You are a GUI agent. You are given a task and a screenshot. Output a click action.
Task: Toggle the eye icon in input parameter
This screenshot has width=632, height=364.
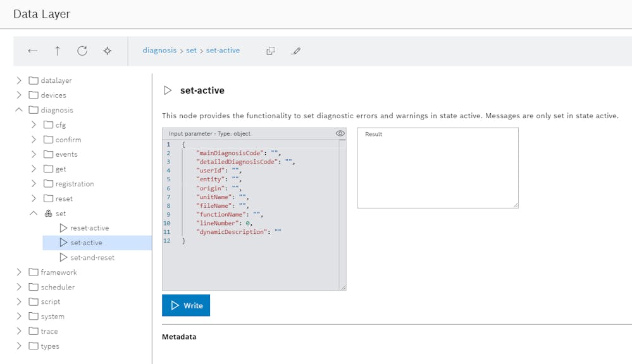pos(340,133)
